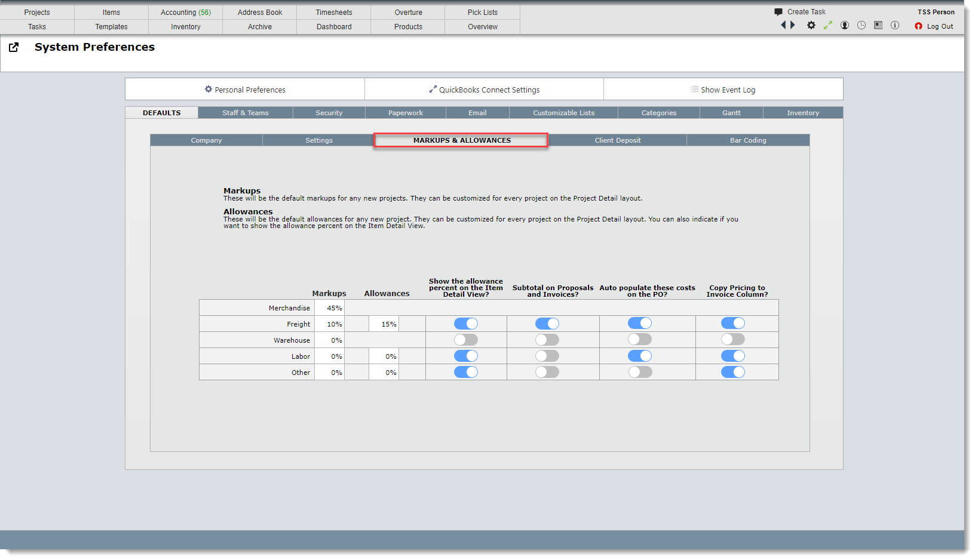Open the Dashboard menu item
The width and height of the screenshot is (975, 560).
(334, 27)
